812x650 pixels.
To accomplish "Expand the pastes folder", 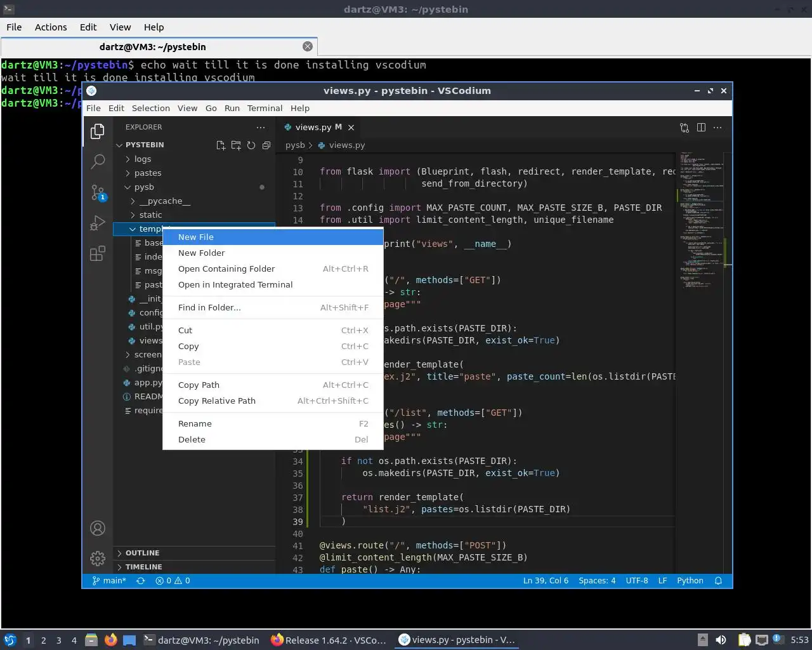I will (x=194, y=173).
